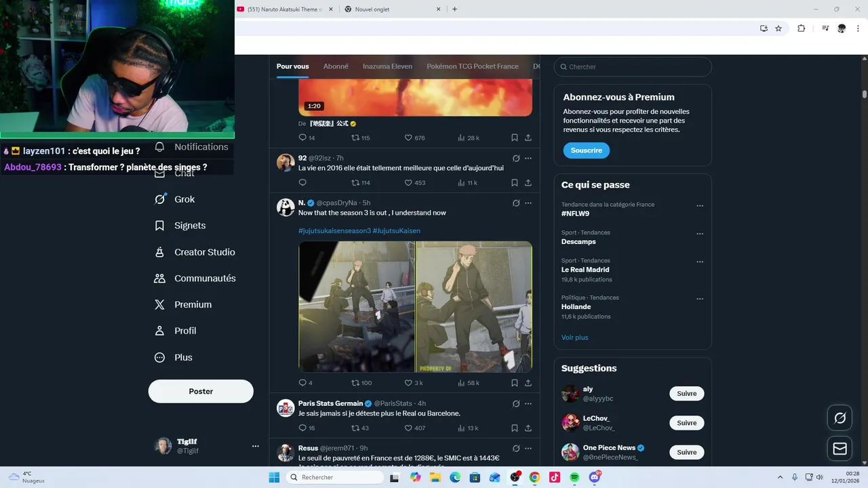This screenshot has width=868, height=488.
Task: Open the left Jujutsu Kaisen image
Action: [357, 307]
